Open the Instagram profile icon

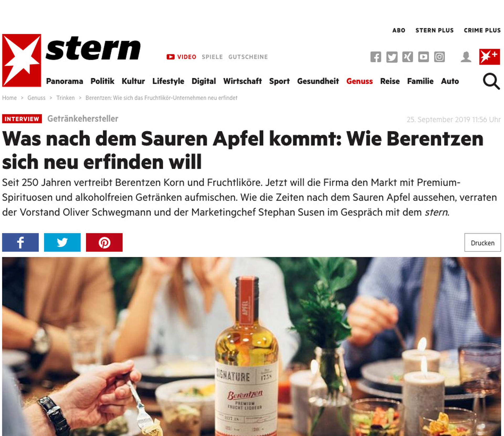tap(439, 57)
